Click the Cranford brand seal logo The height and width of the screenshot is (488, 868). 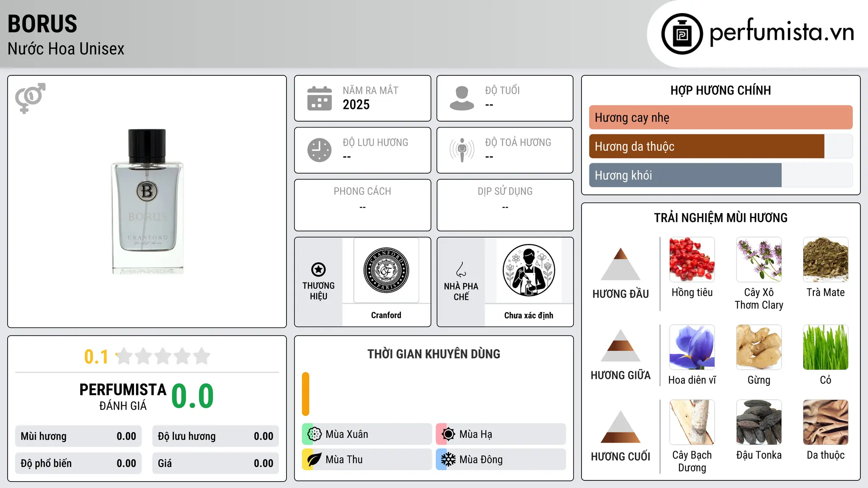pos(386,270)
